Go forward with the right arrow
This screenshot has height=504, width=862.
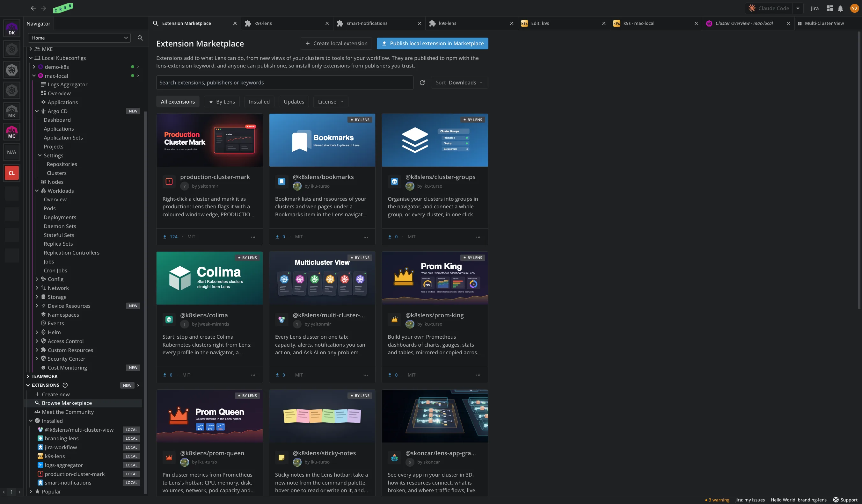(43, 8)
